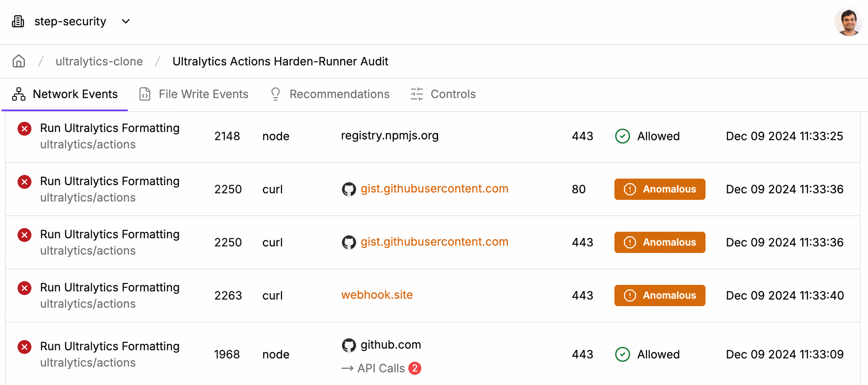Click the Anomalous badge in the port 80 row
The image size is (868, 385).
tap(660, 189)
